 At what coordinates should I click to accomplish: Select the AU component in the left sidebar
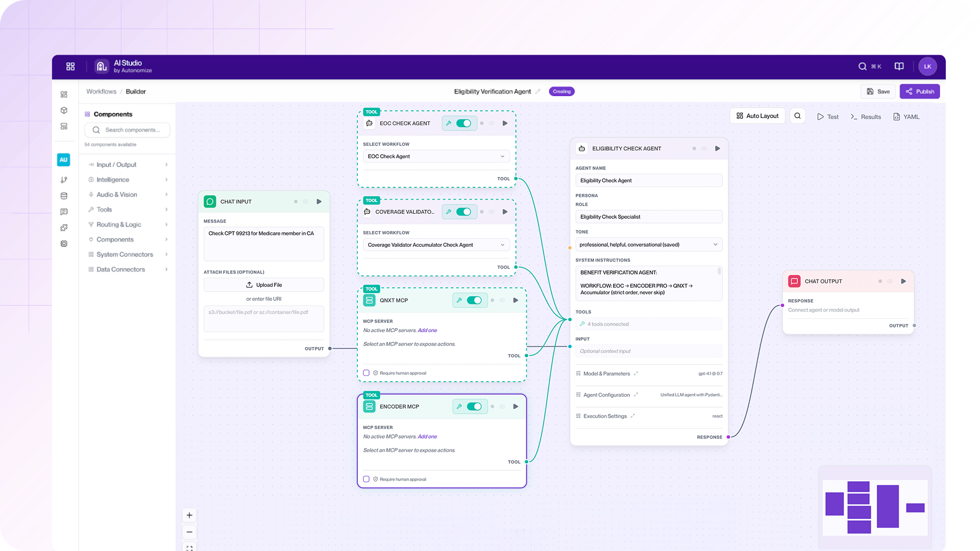(x=64, y=160)
